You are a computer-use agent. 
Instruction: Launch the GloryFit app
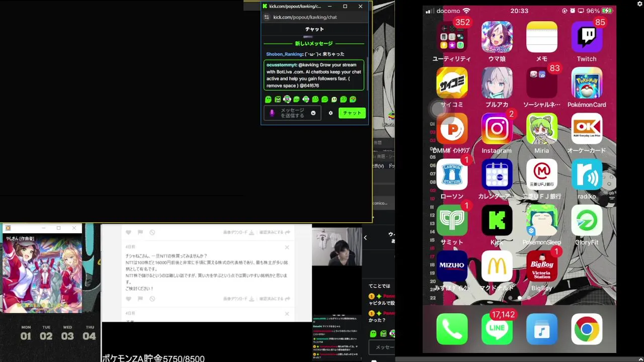tap(587, 220)
